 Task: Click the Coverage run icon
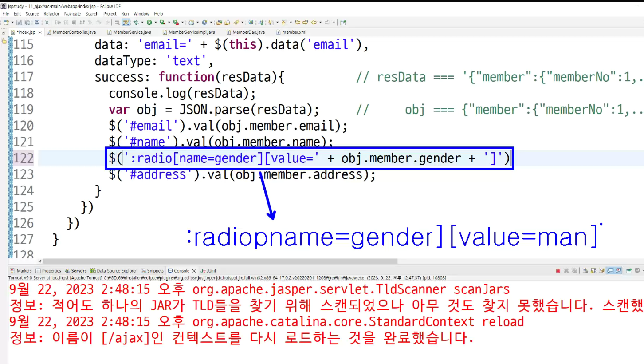point(162,22)
